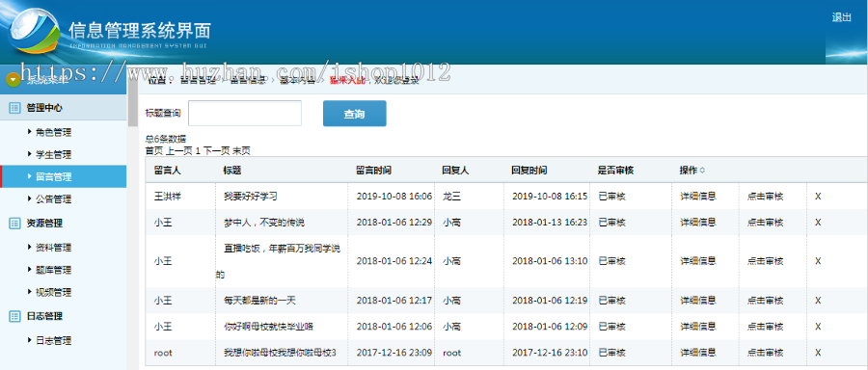
Task: Click the 是否审核 column header
Action: 615,171
